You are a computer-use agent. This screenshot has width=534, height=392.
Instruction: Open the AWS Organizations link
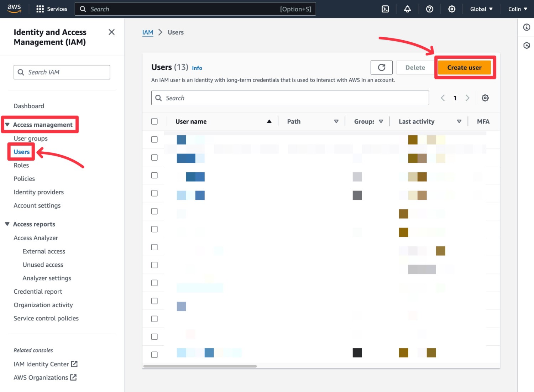pyautogui.click(x=41, y=377)
